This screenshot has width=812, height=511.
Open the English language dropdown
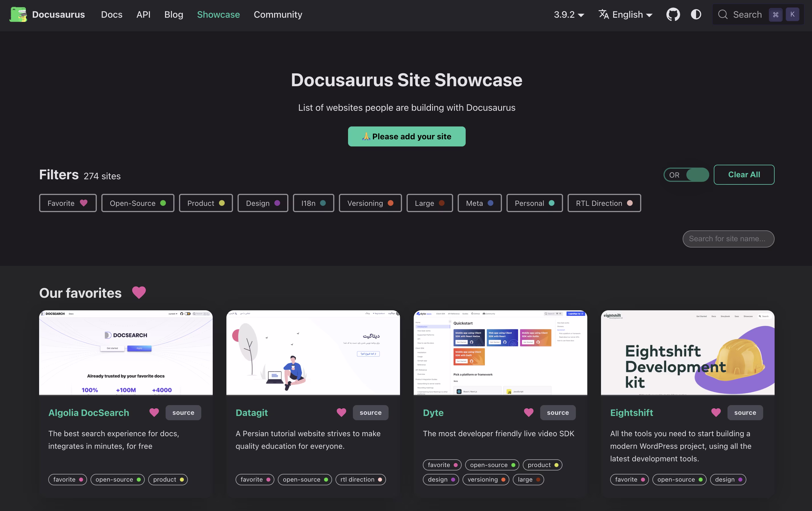[625, 14]
